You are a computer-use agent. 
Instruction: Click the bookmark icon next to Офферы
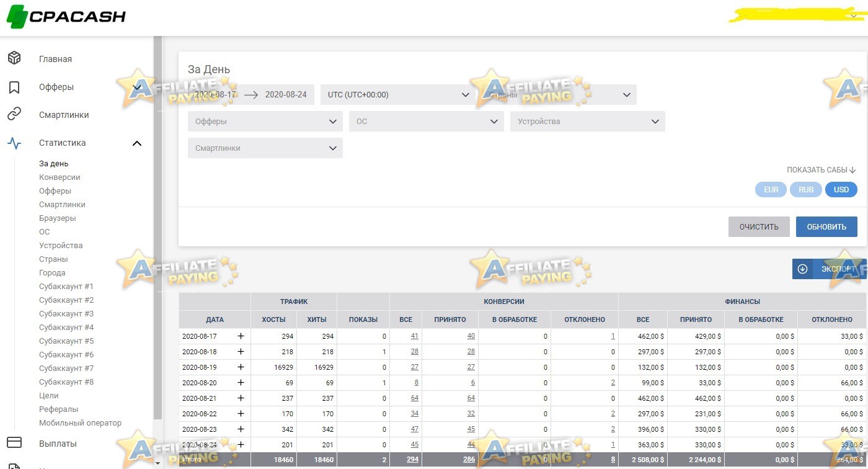14,87
